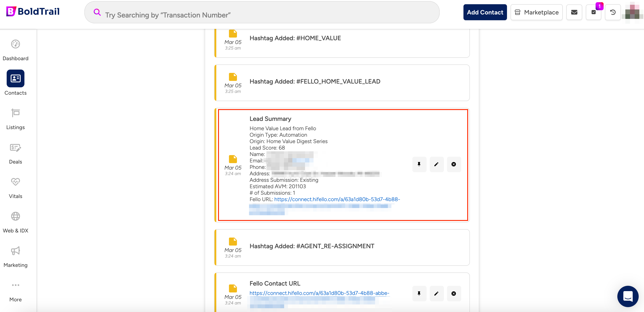Click "Estimated AVM: 201103" line
The width and height of the screenshot is (644, 312).
pos(278,186)
